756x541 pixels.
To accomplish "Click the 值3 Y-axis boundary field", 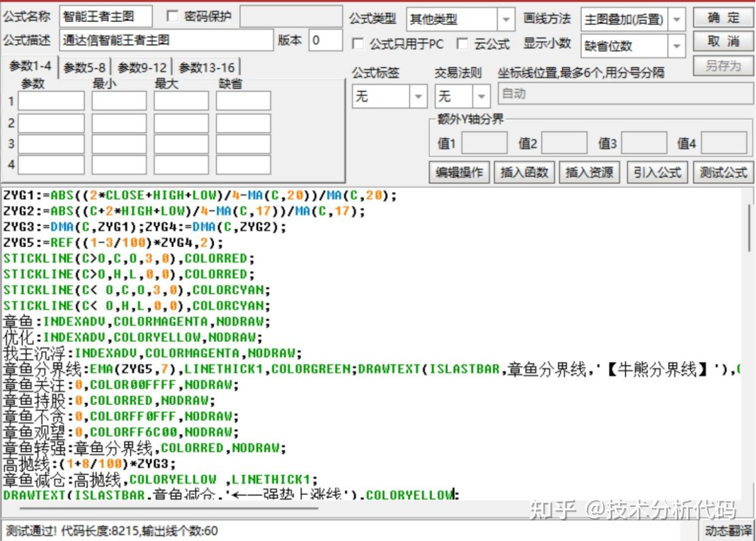I will pos(644,143).
